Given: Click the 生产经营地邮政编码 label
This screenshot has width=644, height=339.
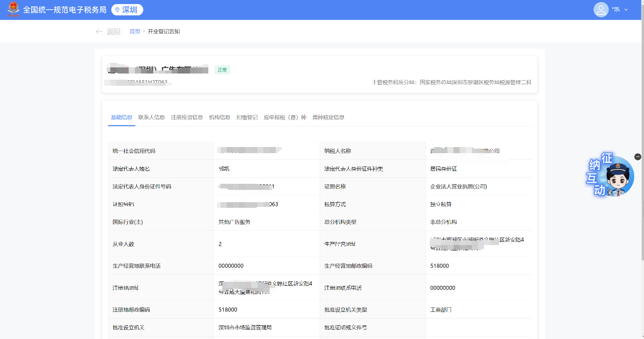Looking at the screenshot, I should (x=348, y=266).
